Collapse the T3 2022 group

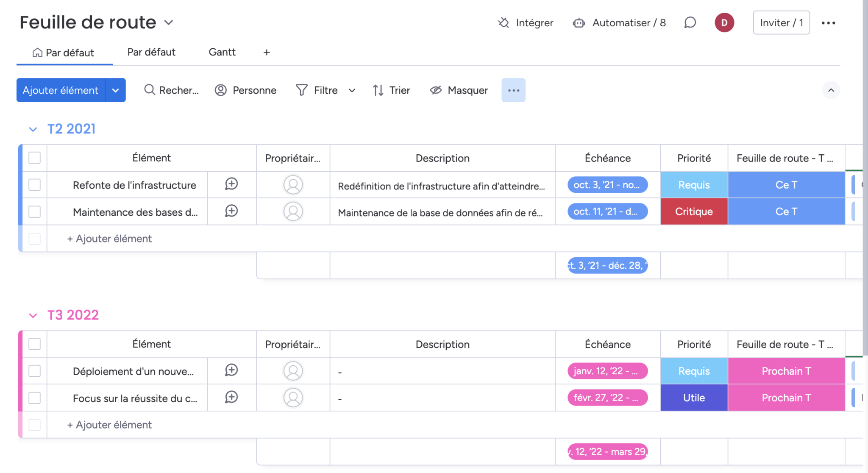[x=33, y=315]
